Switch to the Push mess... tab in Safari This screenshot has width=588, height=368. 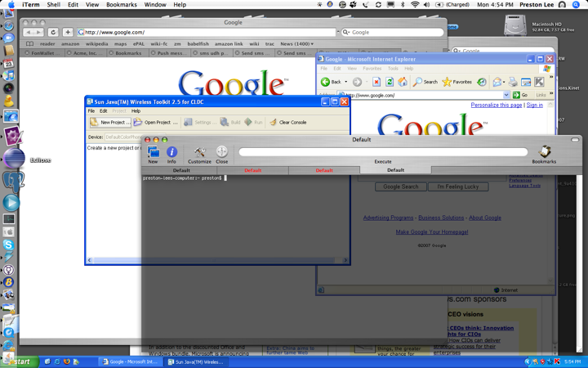[170, 53]
